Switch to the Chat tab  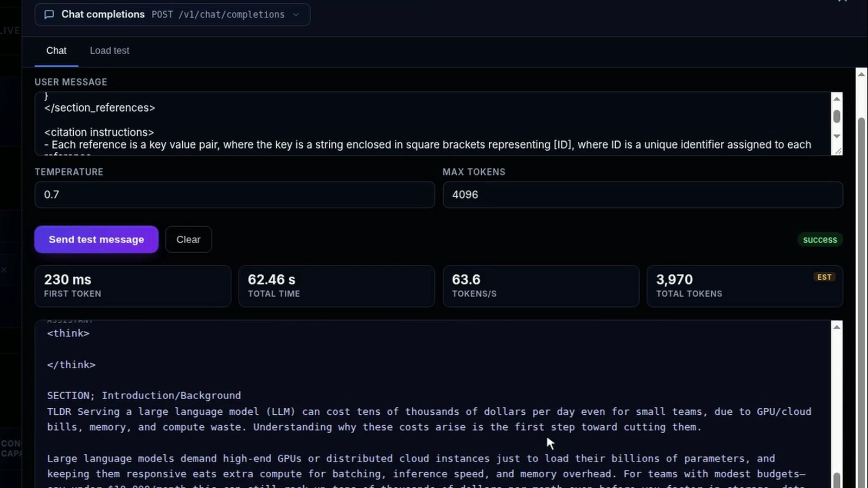point(56,50)
